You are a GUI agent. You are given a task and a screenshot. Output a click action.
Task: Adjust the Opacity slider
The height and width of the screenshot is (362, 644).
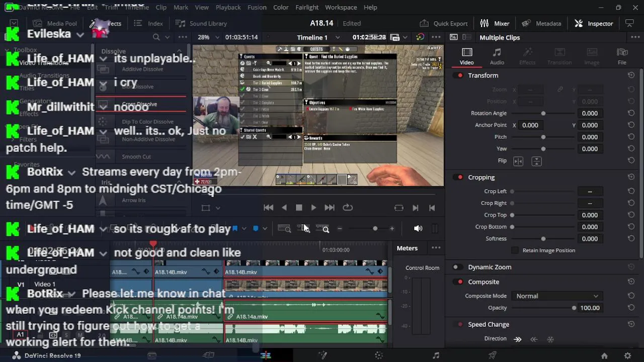pyautogui.click(x=543, y=308)
